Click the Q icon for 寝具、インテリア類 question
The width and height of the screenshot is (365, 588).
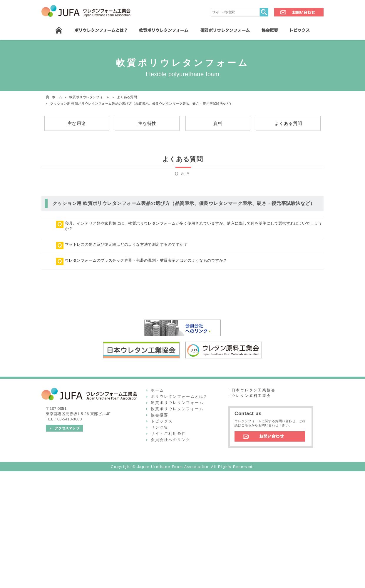click(x=60, y=224)
